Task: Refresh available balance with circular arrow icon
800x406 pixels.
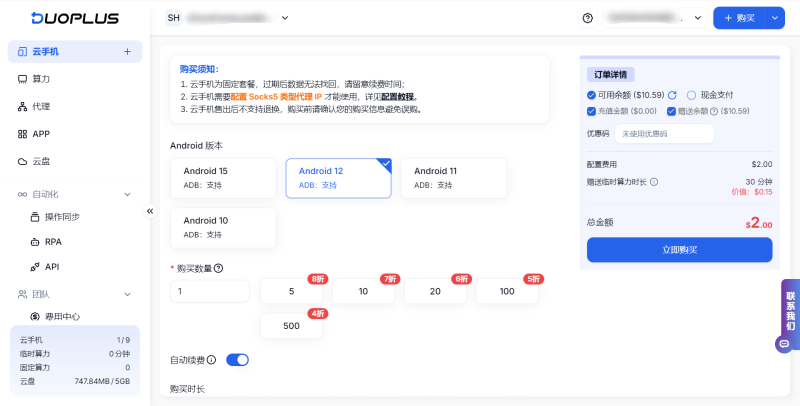Action: (672, 95)
